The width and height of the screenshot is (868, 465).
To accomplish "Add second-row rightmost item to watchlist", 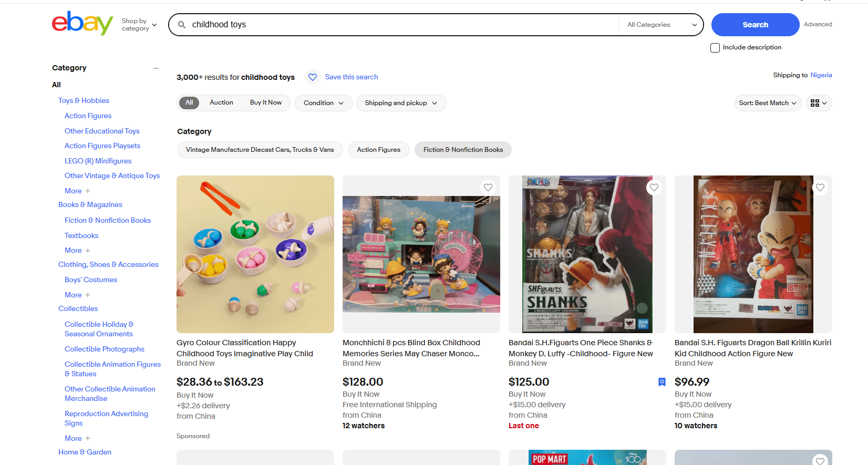I will point(820,461).
